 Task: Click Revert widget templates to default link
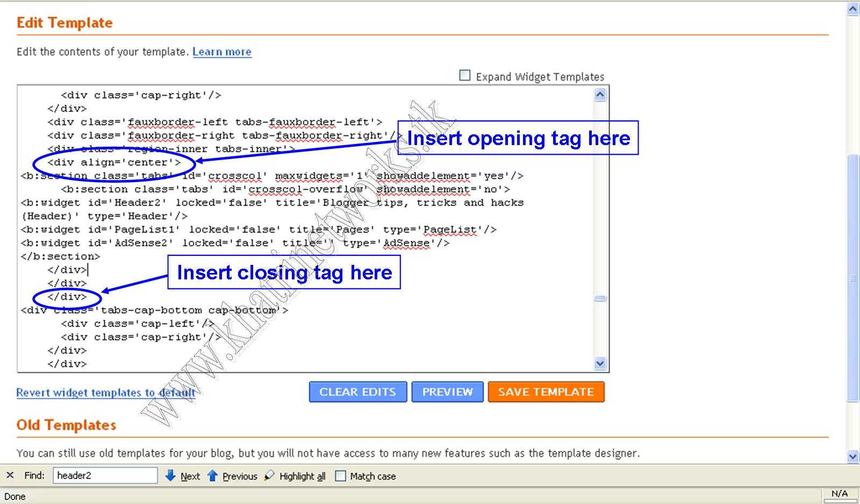tap(106, 392)
